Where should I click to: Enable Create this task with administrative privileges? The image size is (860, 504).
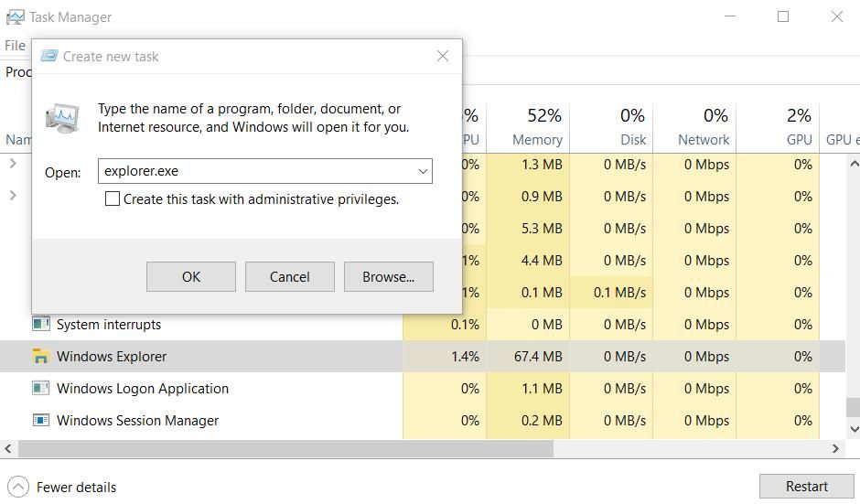point(113,198)
